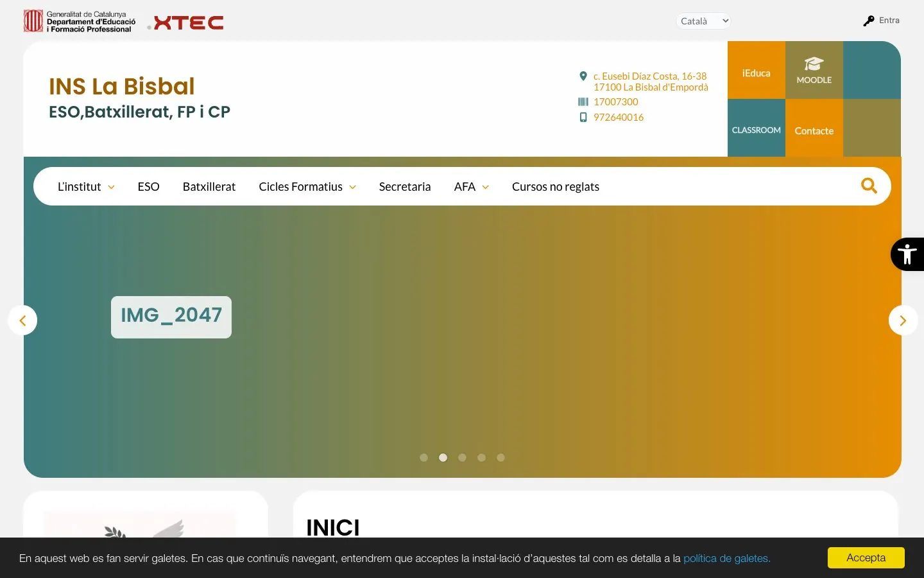Select the second carousel dot
The width and height of the screenshot is (924, 578).
(x=443, y=458)
